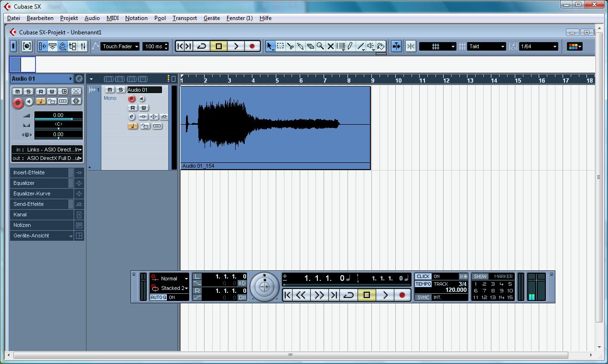Enable Read automation in the Inspector
The width and height of the screenshot is (608, 364).
[41, 91]
